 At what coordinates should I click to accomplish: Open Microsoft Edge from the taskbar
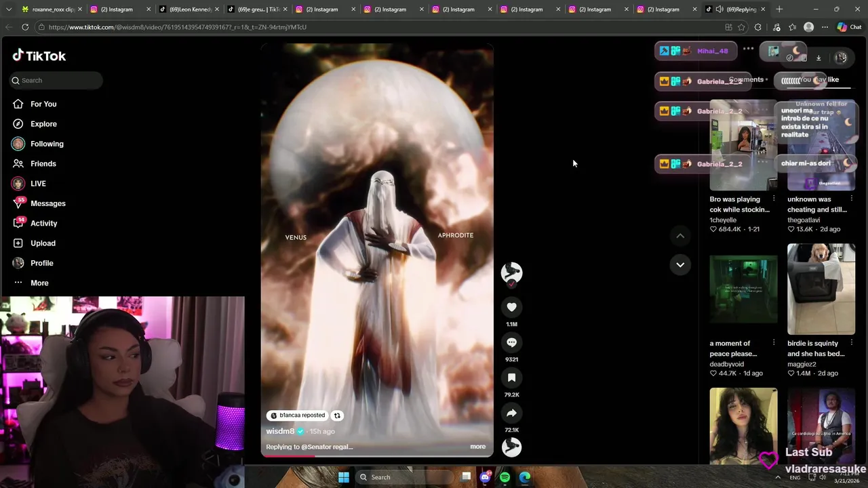click(525, 477)
